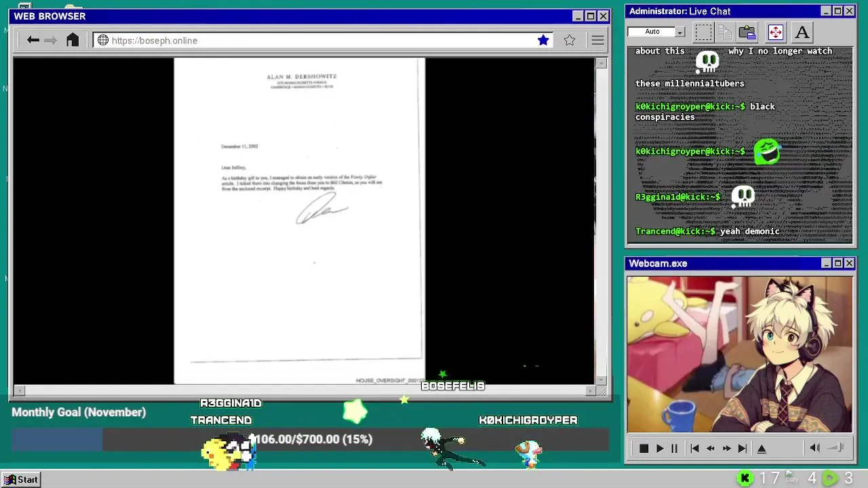Click the scroll-down arrow of browser scrollbar
This screenshot has width=868, height=488.
click(601, 380)
